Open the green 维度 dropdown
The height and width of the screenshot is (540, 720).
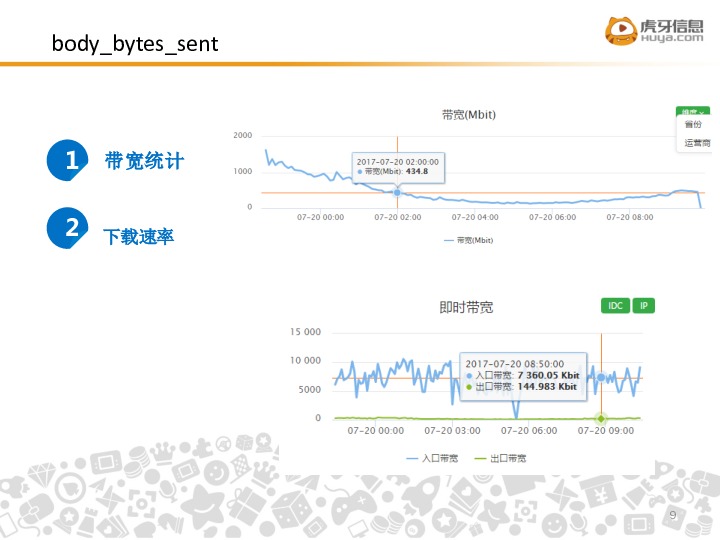point(692,110)
